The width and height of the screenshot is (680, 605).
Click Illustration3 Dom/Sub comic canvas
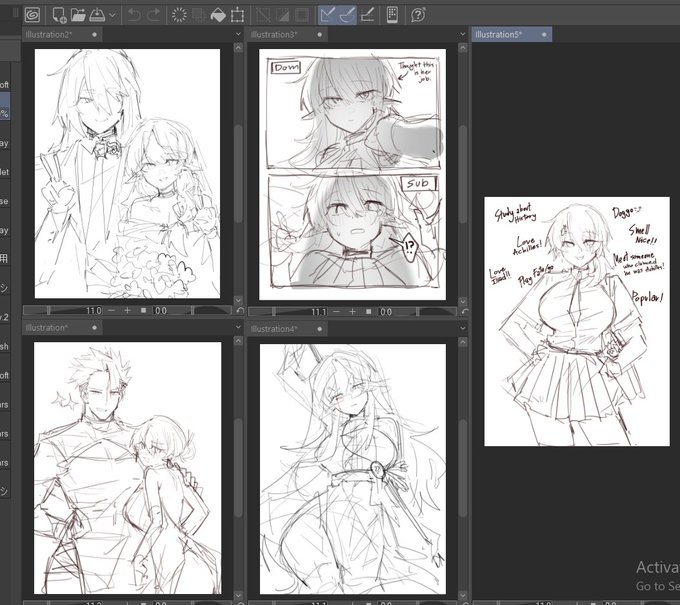353,174
